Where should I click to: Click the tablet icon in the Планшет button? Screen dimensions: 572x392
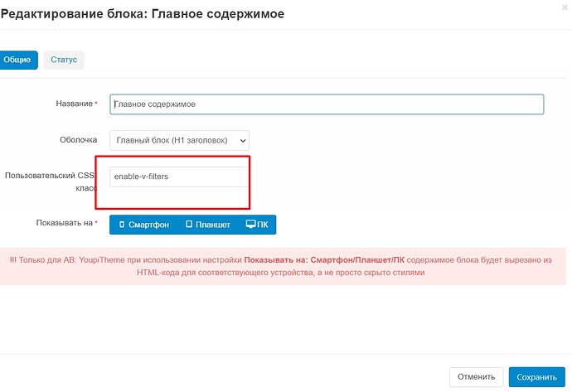[189, 225]
